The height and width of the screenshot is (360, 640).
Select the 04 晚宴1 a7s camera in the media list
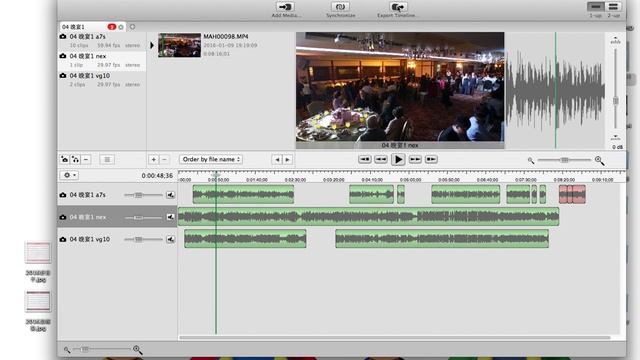click(102, 40)
